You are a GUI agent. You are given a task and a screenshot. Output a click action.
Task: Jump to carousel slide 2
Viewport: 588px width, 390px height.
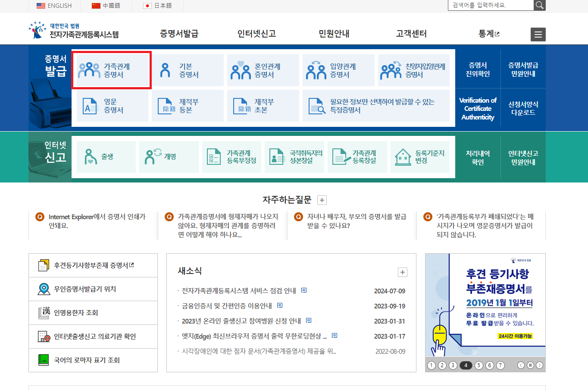point(442,365)
